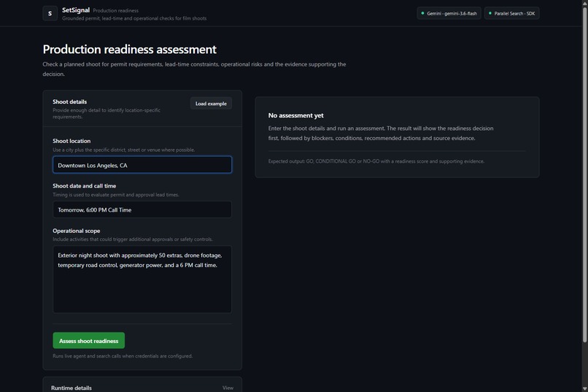
Task: Click the Expected output hint text
Action: [376, 161]
